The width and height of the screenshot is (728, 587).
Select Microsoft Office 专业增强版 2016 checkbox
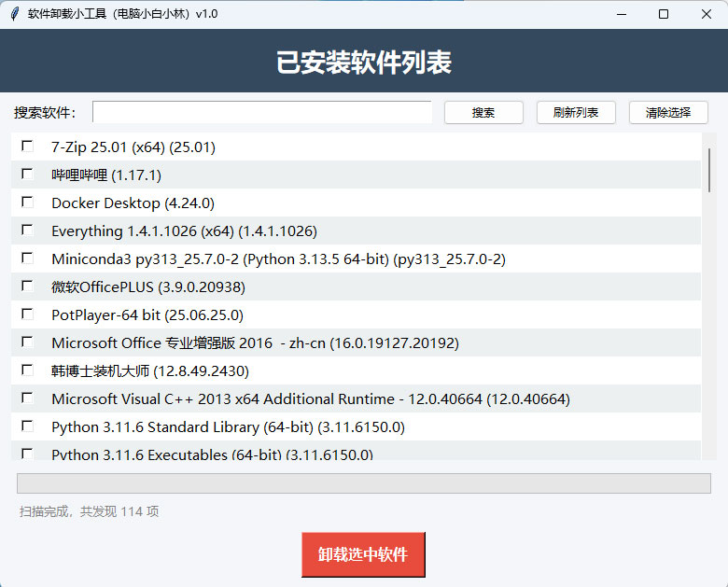(28, 342)
